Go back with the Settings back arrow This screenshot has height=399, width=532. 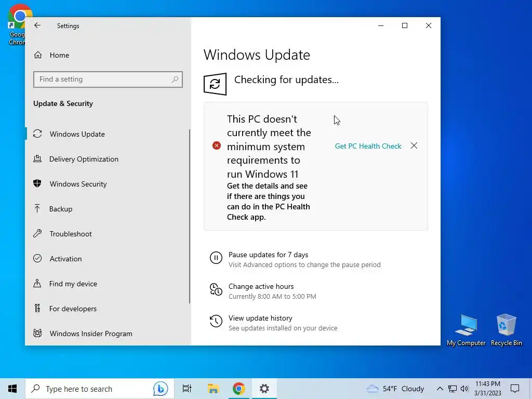[x=37, y=25]
